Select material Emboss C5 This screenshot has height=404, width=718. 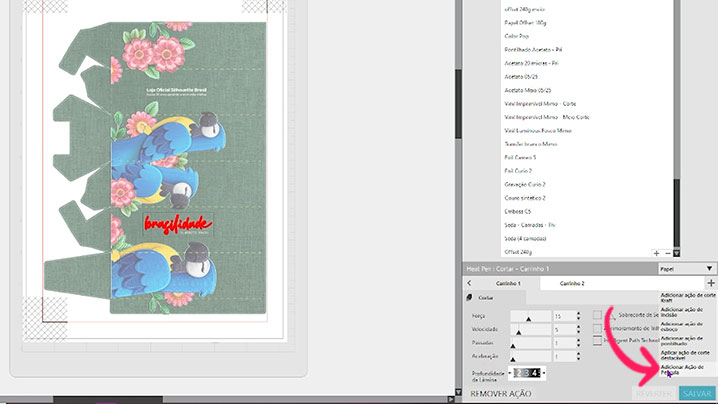pos(517,212)
